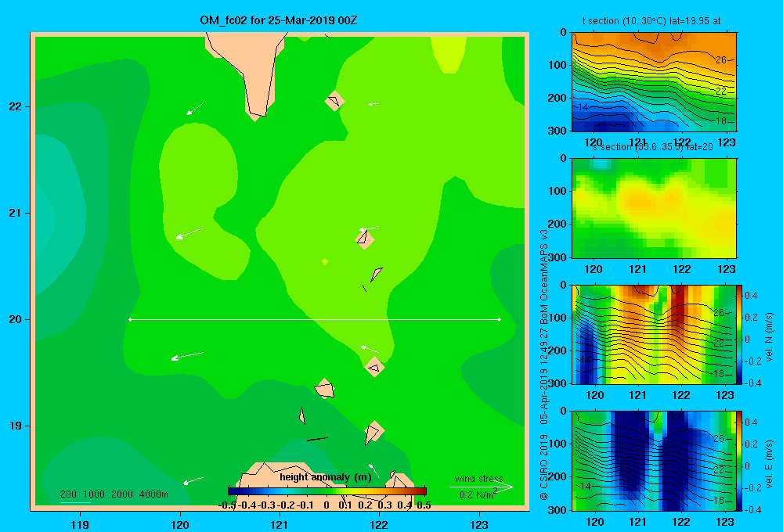This screenshot has width=783, height=532.
Task: Click the '14' isotherm label in temperature section
Action: (x=583, y=107)
